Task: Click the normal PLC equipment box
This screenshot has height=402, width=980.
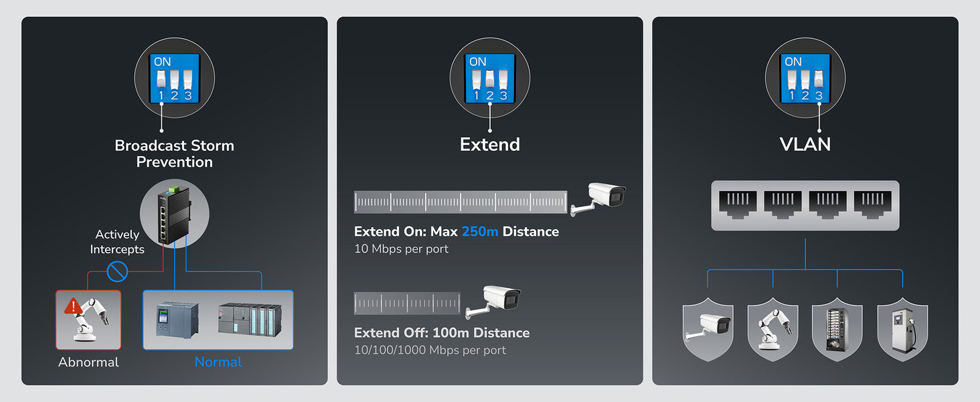Action: [218, 320]
